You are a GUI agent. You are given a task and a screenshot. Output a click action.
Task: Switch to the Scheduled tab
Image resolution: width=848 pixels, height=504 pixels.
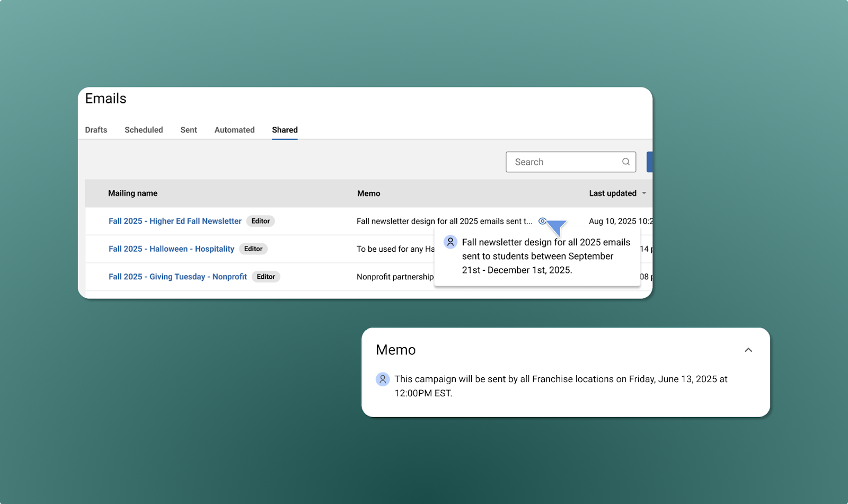[144, 130]
